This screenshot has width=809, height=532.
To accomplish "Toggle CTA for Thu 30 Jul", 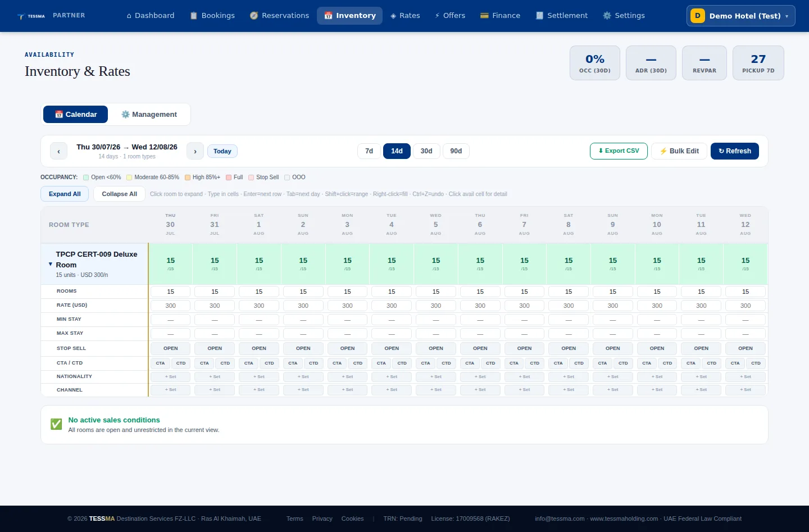I will pos(160,363).
